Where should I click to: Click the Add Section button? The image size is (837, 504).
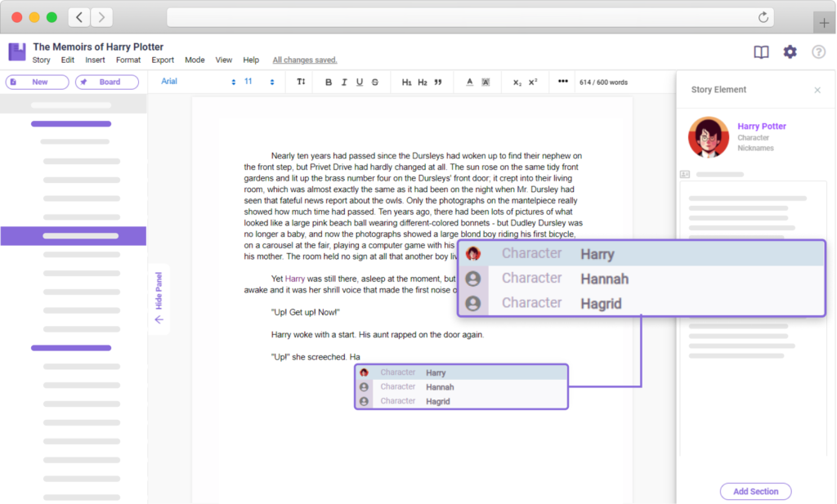(x=755, y=491)
